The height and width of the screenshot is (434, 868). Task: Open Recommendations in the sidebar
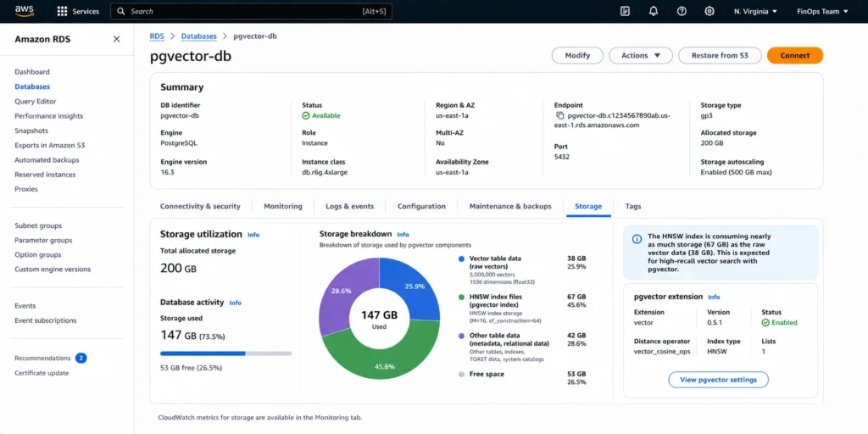[x=42, y=359]
